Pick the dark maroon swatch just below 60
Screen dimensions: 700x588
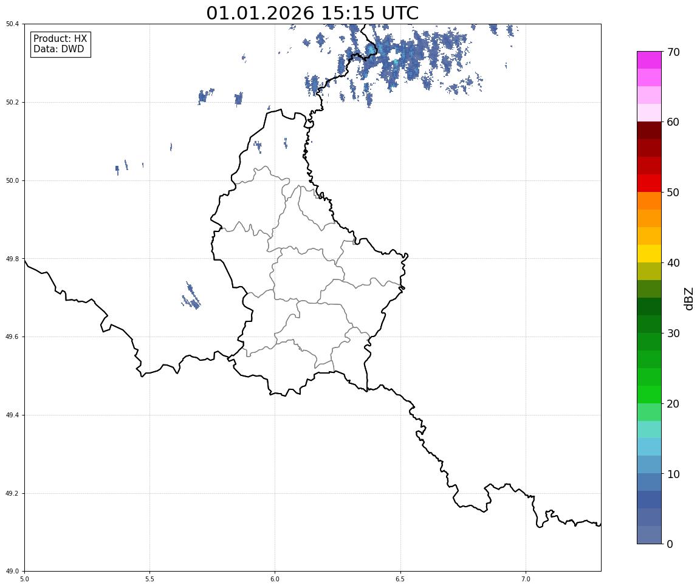[649, 130]
